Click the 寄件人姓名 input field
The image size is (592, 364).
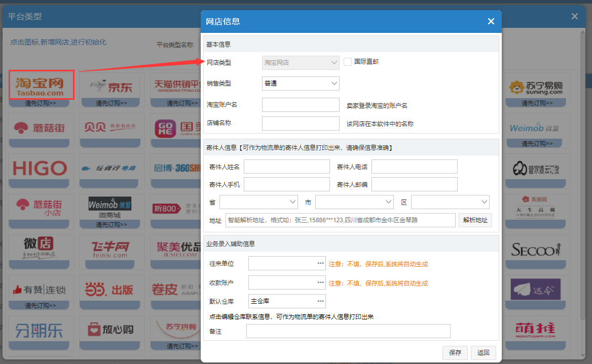[286, 167]
